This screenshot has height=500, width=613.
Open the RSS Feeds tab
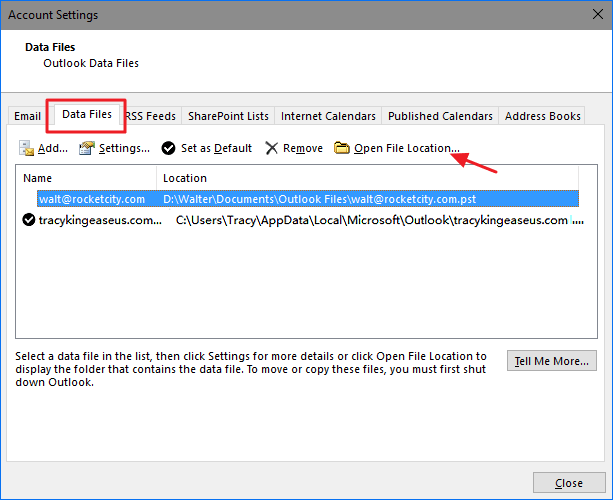coord(151,116)
